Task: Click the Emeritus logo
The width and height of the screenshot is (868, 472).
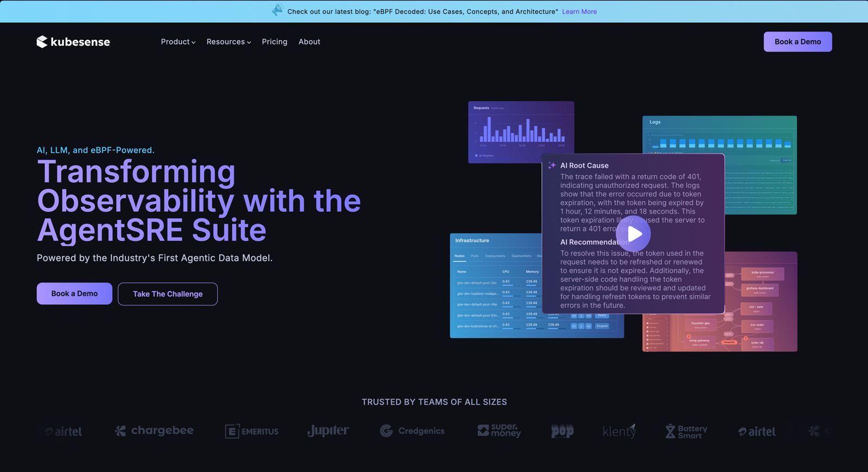Action: [252, 431]
